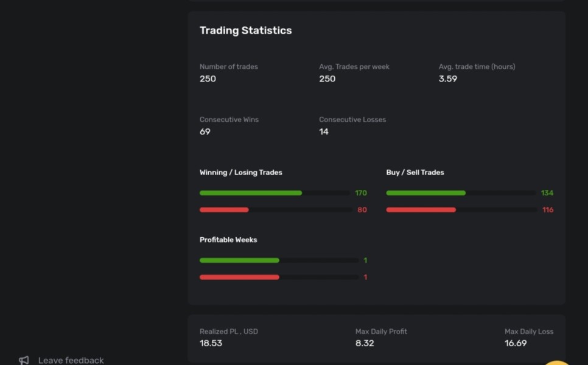Click the Buy / Sell Trades heading
The image size is (588, 365).
click(x=415, y=173)
